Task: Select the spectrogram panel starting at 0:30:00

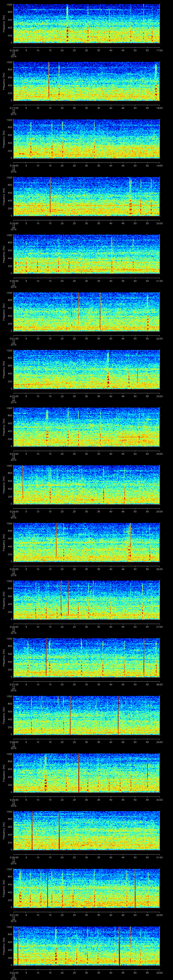Action: pos(87,831)
